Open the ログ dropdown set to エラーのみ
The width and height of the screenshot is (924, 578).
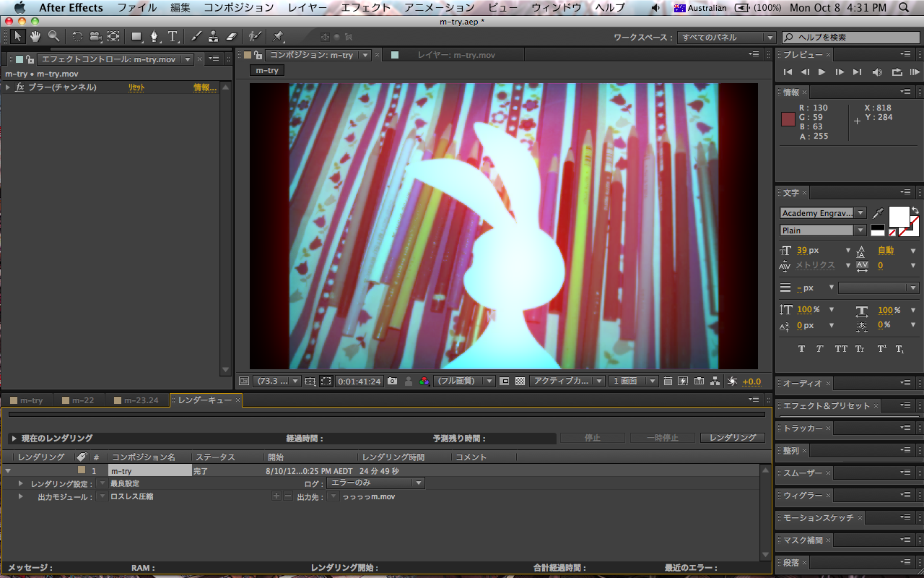pos(375,483)
